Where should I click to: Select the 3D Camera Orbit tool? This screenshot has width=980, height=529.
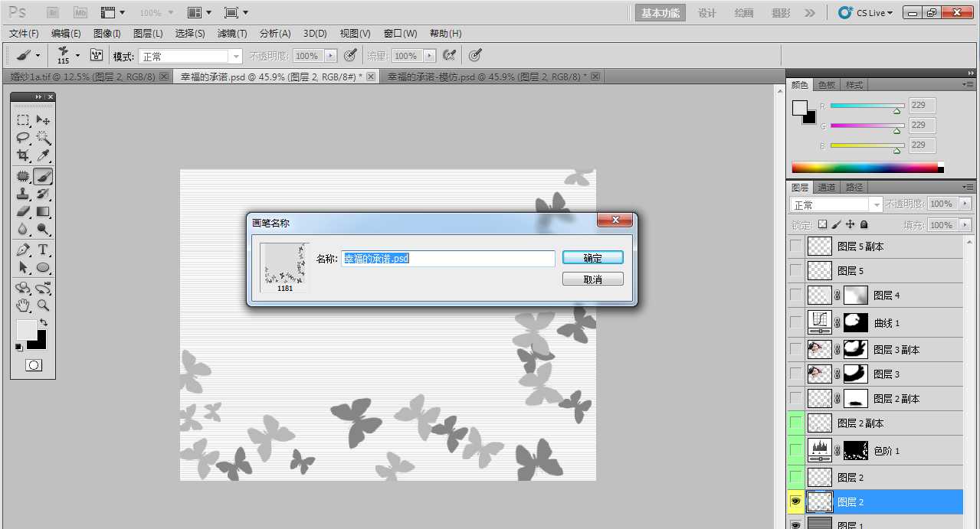pos(44,288)
